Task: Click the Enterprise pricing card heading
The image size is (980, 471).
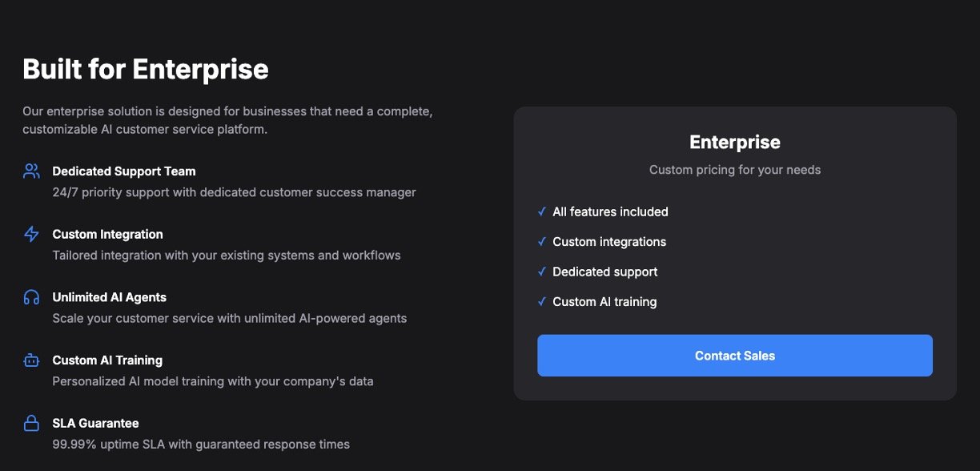Action: click(734, 143)
